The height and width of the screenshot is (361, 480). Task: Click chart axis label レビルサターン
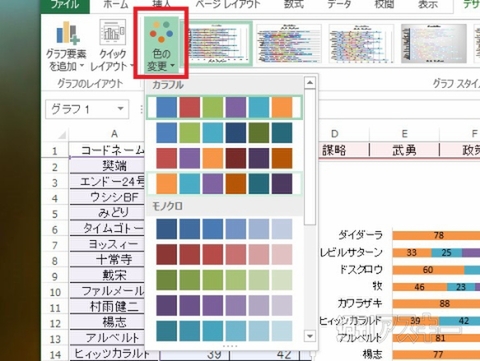pos(351,253)
